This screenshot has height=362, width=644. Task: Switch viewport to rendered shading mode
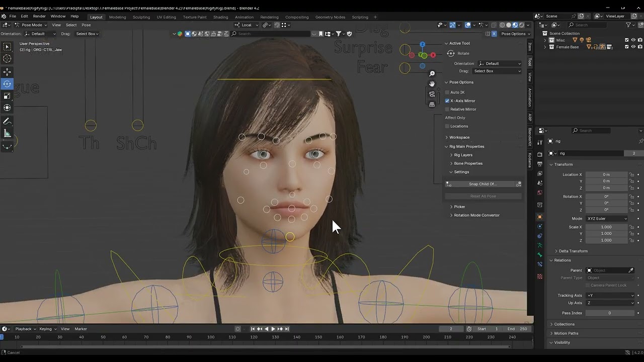coord(521,25)
